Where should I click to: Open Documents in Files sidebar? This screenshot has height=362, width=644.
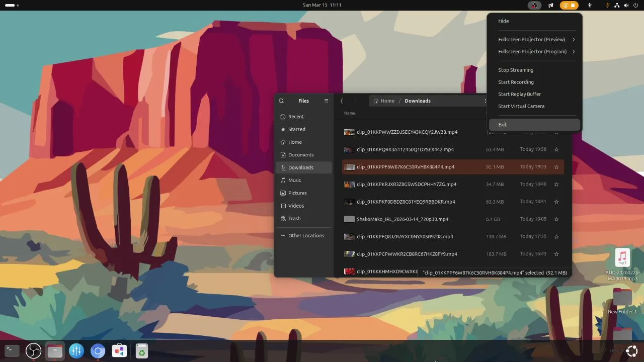(303, 155)
